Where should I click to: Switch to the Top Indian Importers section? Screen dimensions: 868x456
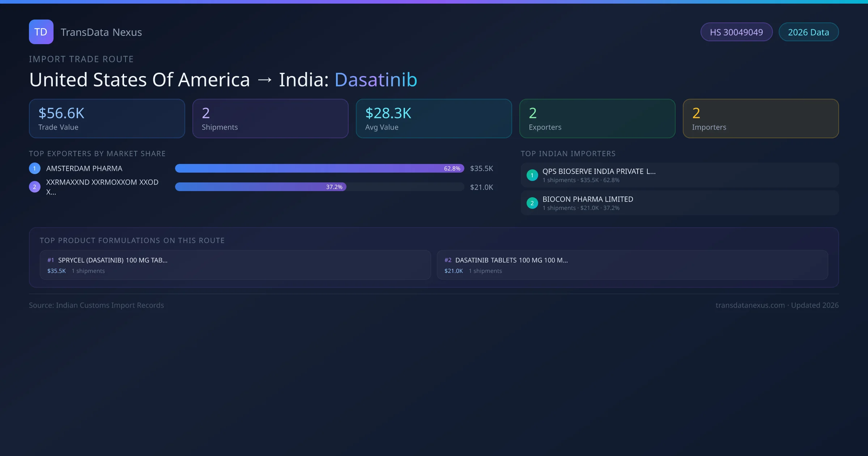pos(568,153)
